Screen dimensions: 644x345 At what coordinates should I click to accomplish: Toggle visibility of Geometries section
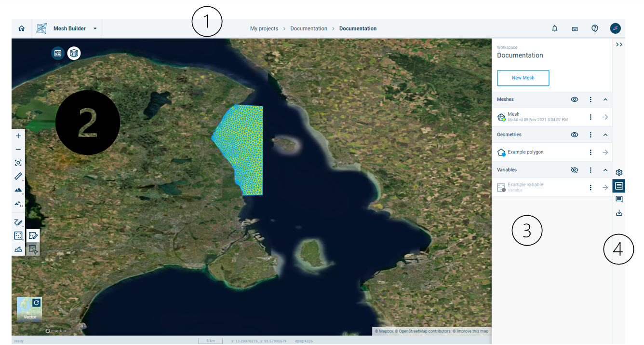(574, 135)
